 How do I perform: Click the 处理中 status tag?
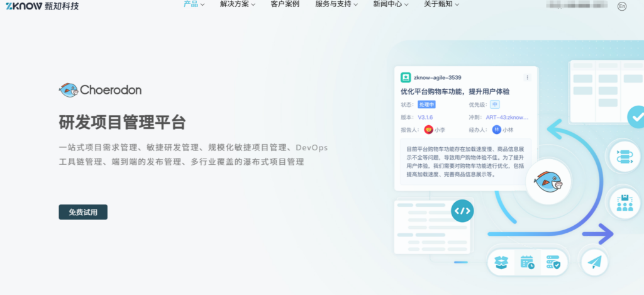pyautogui.click(x=426, y=104)
